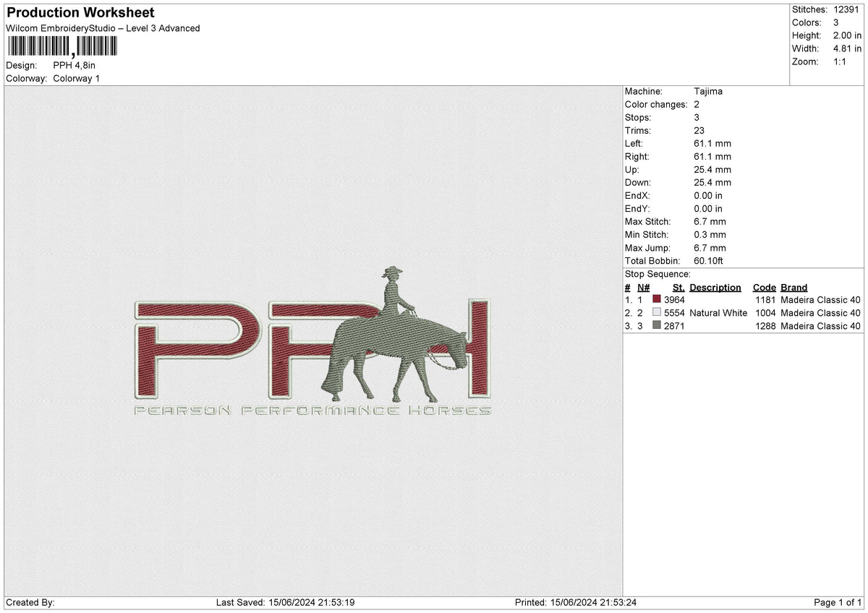
Task: Click 'PEARSON PERFORMANCE HORSES' embroidered text
Action: click(x=312, y=411)
